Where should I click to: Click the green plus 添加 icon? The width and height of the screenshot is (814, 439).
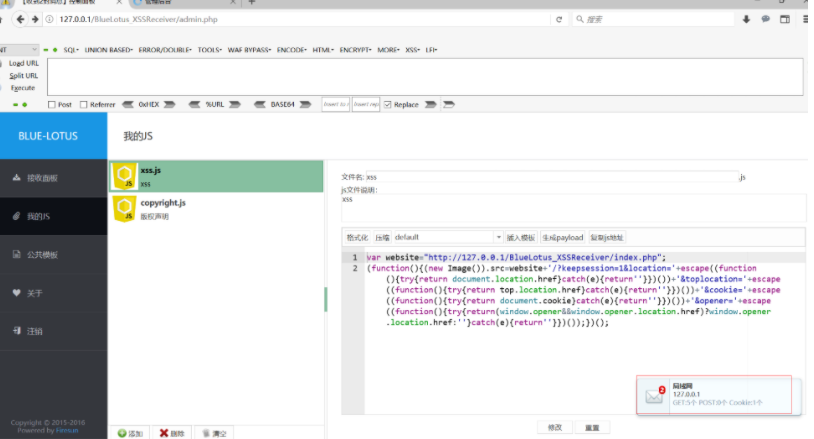tap(122, 433)
